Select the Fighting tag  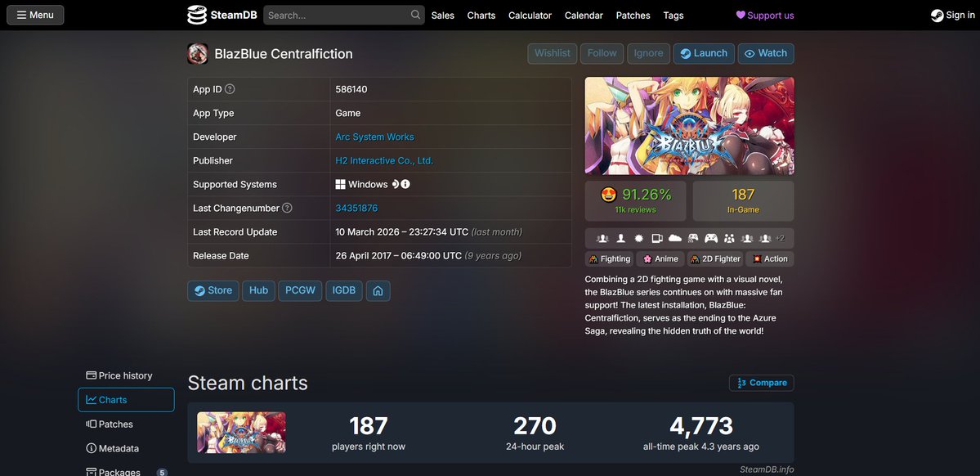click(x=610, y=259)
